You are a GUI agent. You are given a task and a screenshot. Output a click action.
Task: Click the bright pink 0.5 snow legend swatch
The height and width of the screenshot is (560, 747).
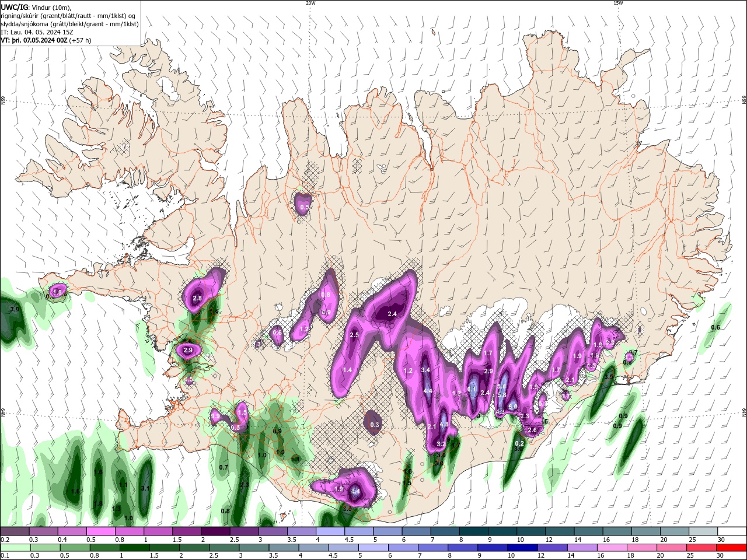(x=101, y=531)
